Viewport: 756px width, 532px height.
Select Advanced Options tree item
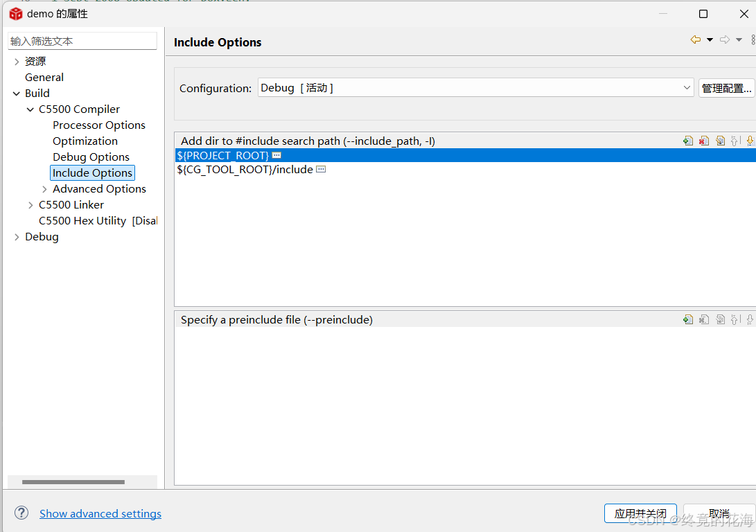(x=99, y=188)
